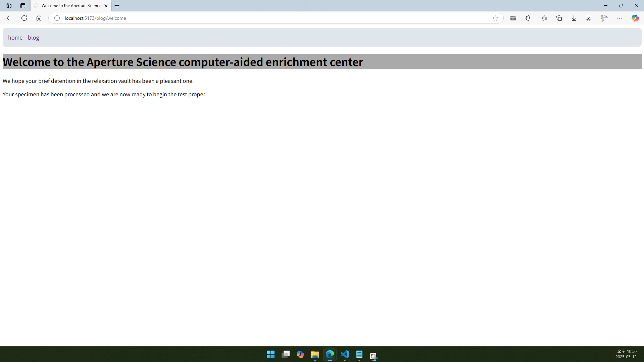Image resolution: width=644 pixels, height=362 pixels.
Task: Restore down the browser window
Action: pyautogui.click(x=621, y=6)
